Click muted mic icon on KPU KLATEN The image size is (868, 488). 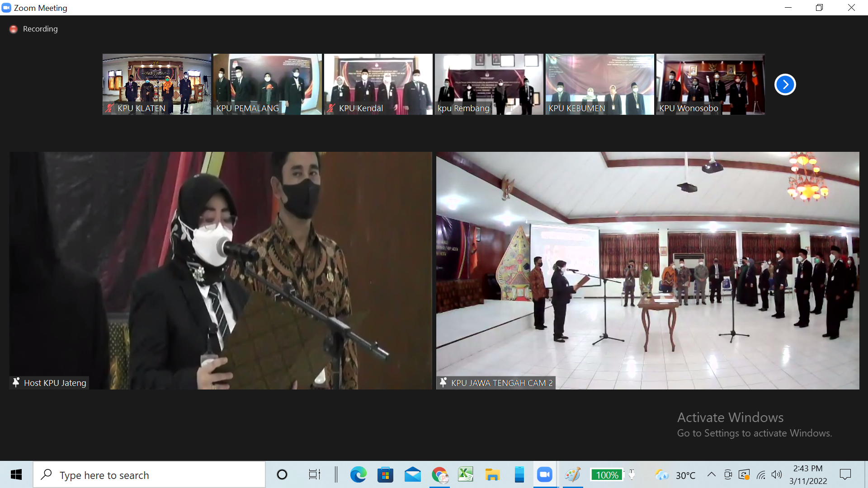109,108
